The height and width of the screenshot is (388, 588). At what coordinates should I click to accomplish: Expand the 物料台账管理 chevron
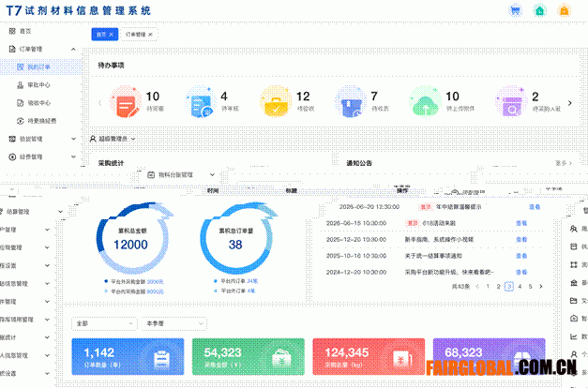[x=212, y=174]
